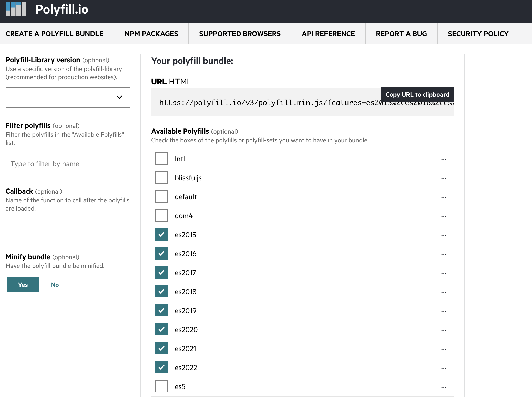Expand es2022 row ellipsis icon
532x397 pixels.
tap(444, 368)
